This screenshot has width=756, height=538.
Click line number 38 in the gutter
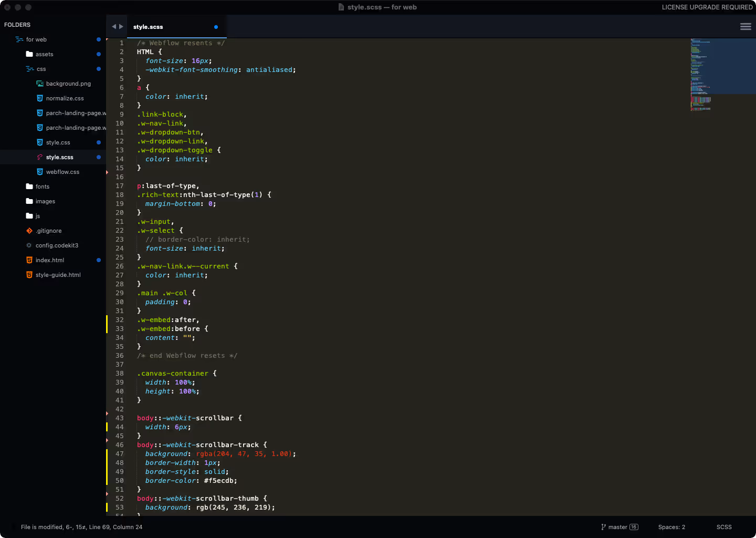coord(120,374)
